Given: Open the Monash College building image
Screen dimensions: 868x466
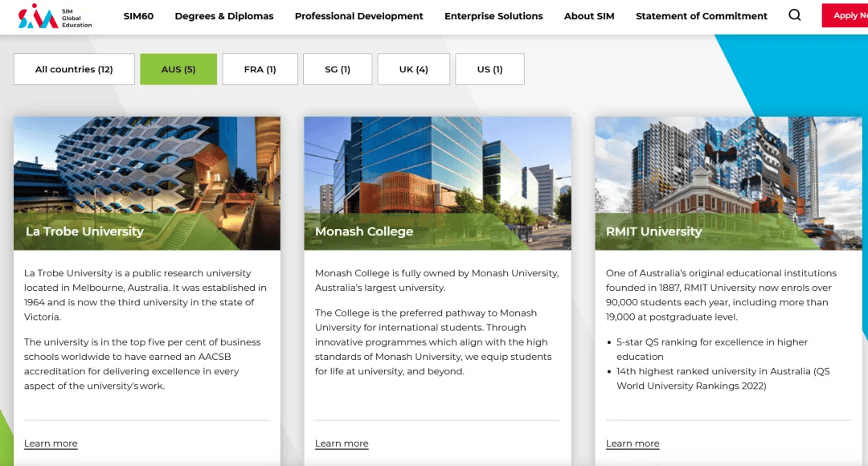Looking at the screenshot, I should (x=437, y=183).
